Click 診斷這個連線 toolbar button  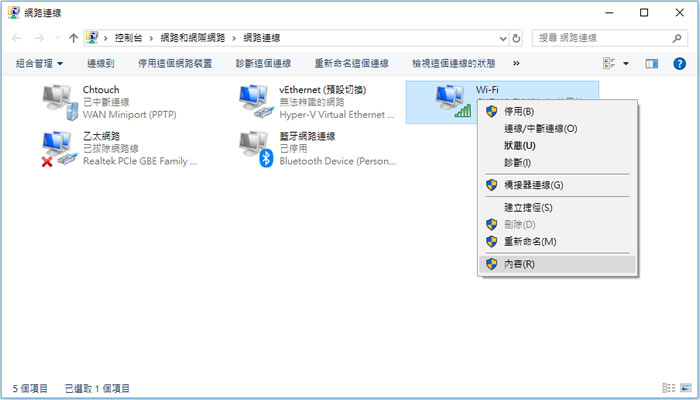pos(263,64)
